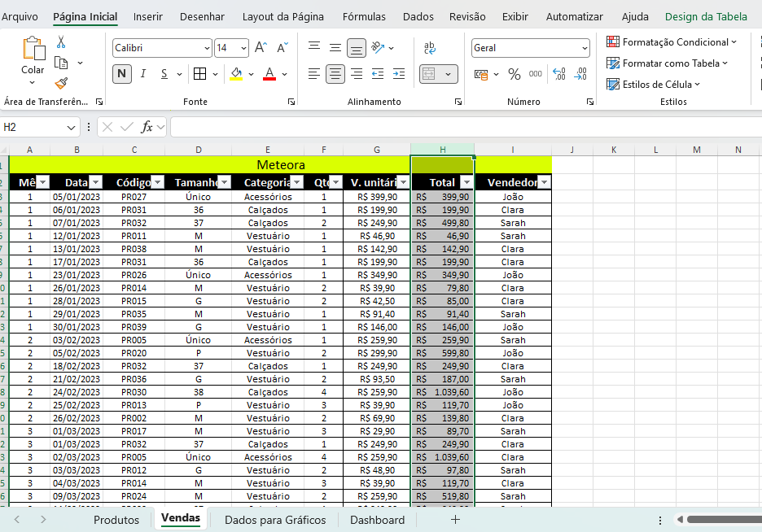Open Número dialog launcher

[590, 102]
